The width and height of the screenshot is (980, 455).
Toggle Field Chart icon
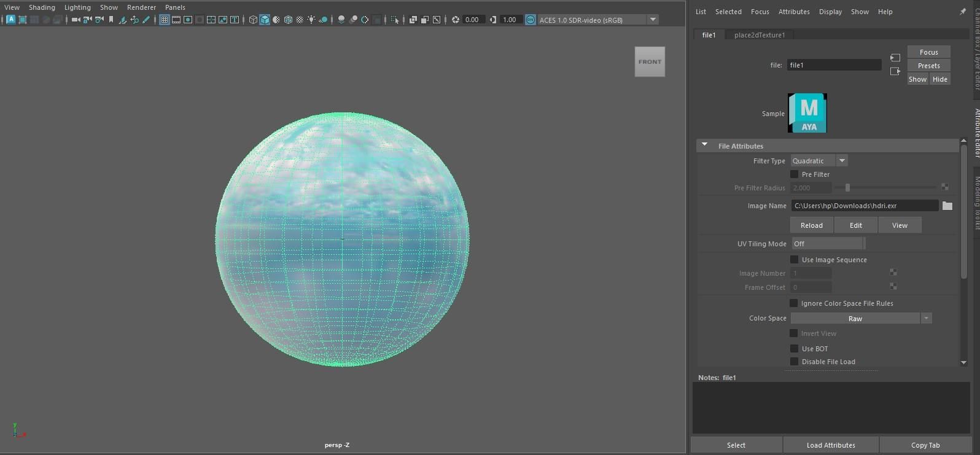(211, 20)
